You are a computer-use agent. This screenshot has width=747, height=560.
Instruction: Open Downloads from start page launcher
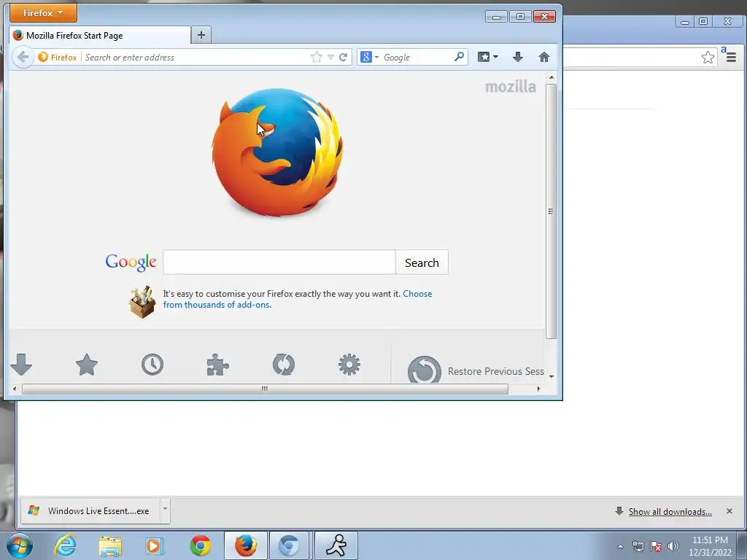point(21,365)
